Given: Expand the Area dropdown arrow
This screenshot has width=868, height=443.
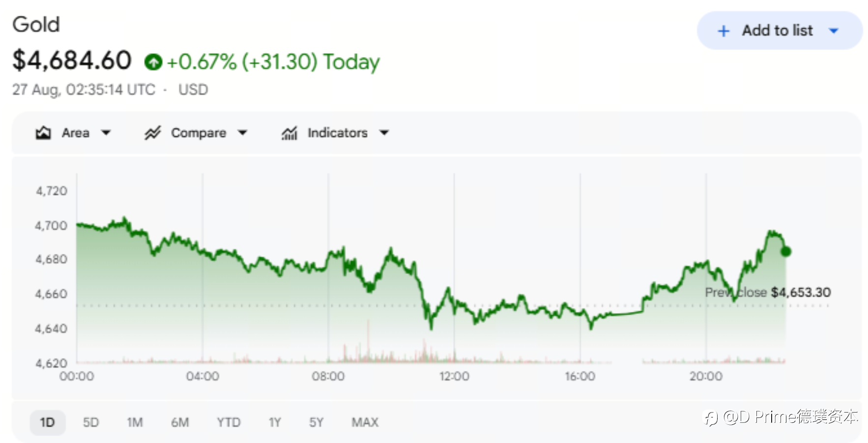Looking at the screenshot, I should (x=106, y=133).
